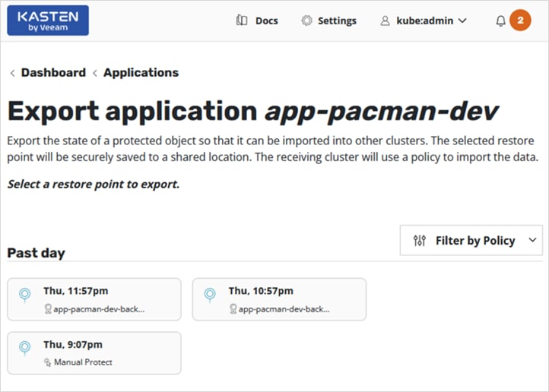Click policy name text under Thu, 11:57pm

point(99,309)
